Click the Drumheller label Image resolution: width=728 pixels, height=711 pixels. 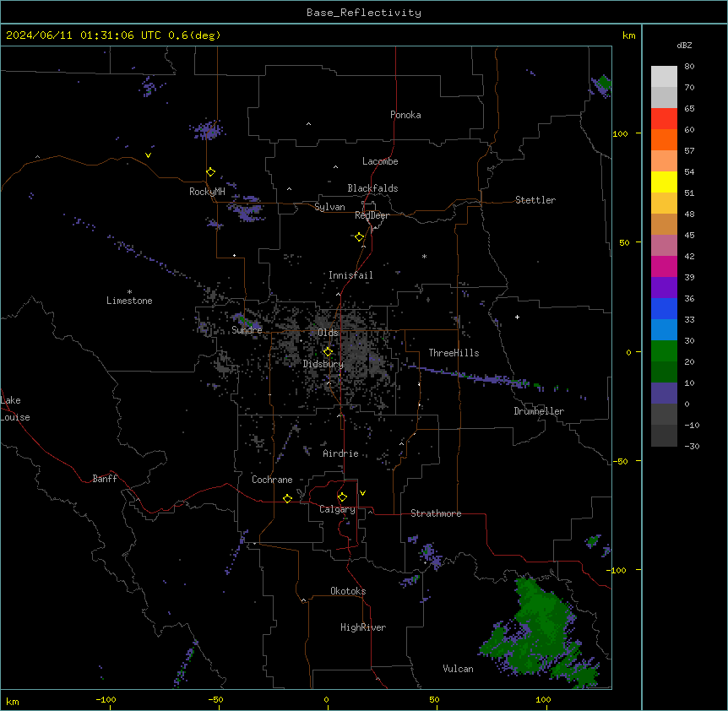tap(539, 411)
